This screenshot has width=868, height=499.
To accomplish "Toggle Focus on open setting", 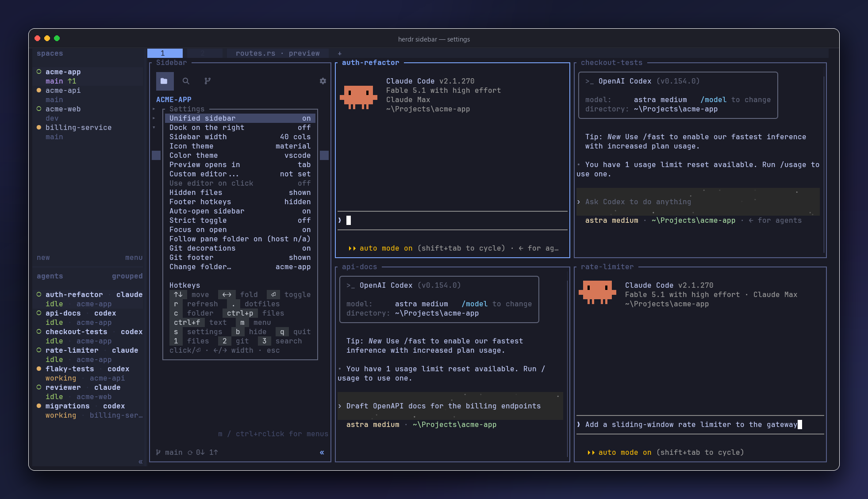I will tap(240, 229).
